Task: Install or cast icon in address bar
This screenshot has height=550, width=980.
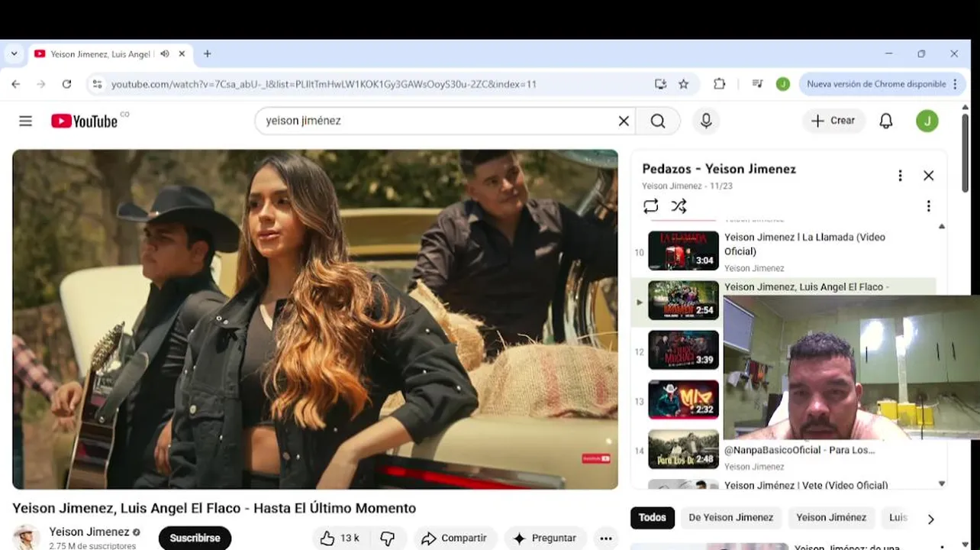Action: [660, 84]
